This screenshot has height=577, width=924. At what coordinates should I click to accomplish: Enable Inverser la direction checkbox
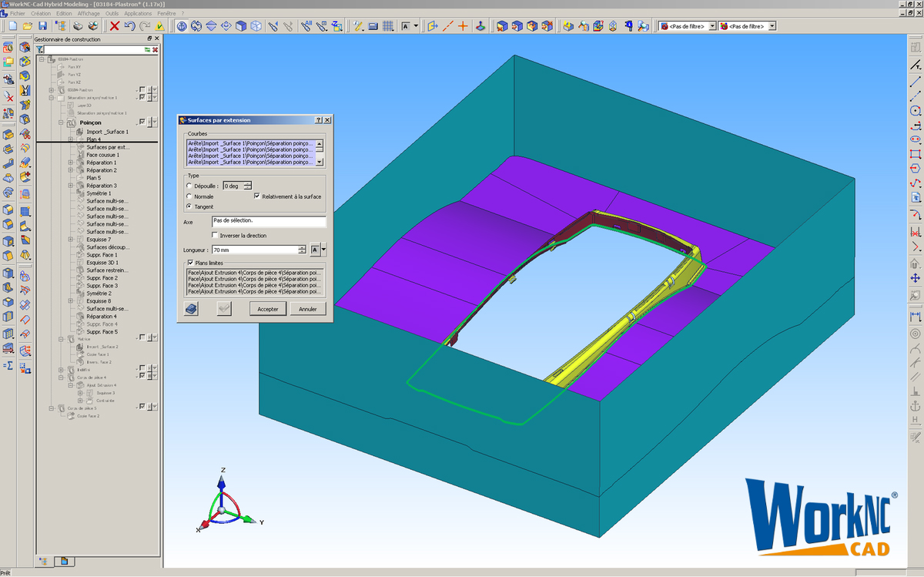coord(216,235)
